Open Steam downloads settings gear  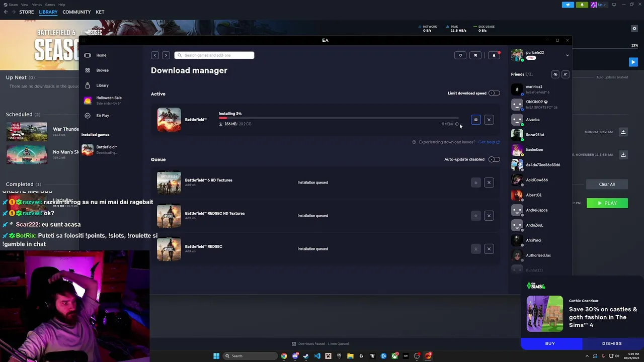(634, 29)
